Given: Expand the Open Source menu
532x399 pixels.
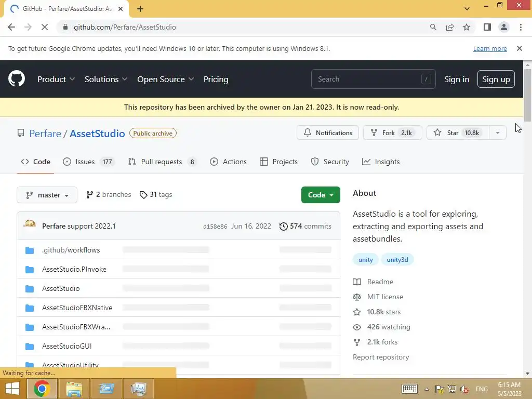Looking at the screenshot, I should click(166, 79).
